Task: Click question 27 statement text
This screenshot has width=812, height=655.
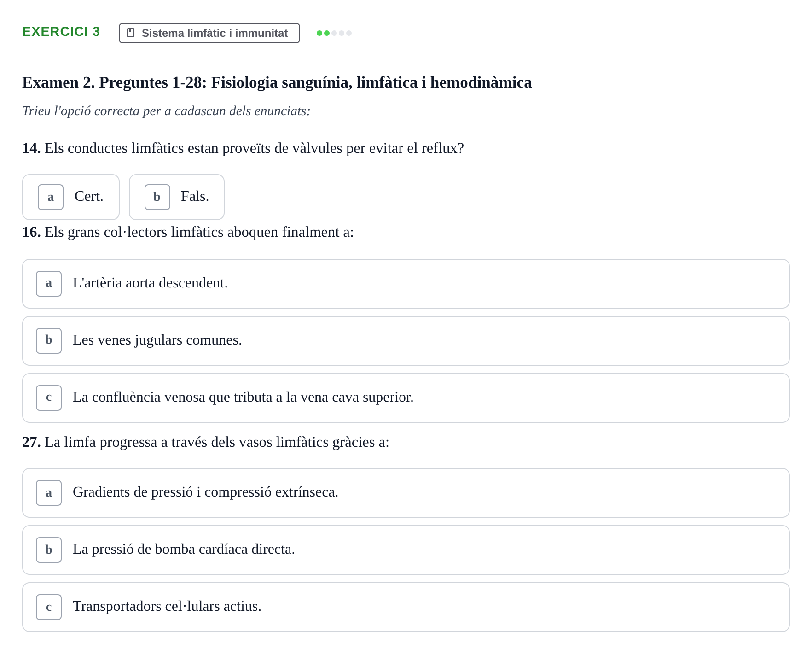Action: 206,442
